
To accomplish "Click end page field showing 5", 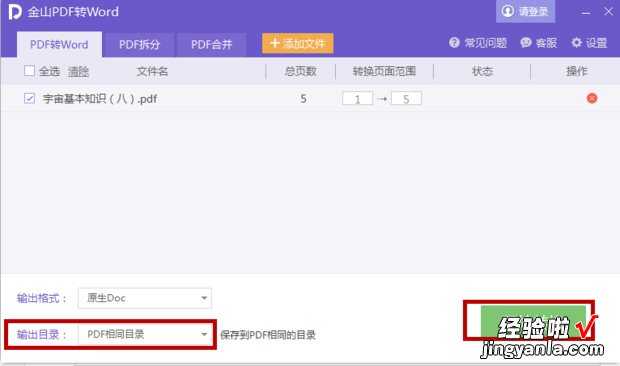I will pos(406,98).
